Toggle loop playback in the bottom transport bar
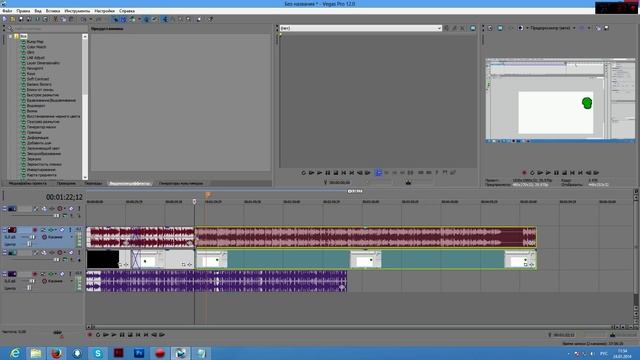This screenshot has width=640, height=360. 98,335
